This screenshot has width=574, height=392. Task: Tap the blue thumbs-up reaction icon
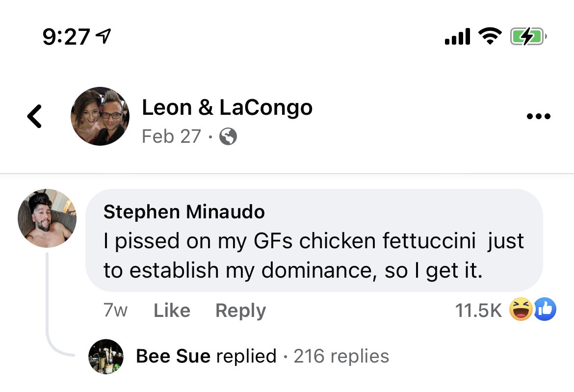coord(545,309)
